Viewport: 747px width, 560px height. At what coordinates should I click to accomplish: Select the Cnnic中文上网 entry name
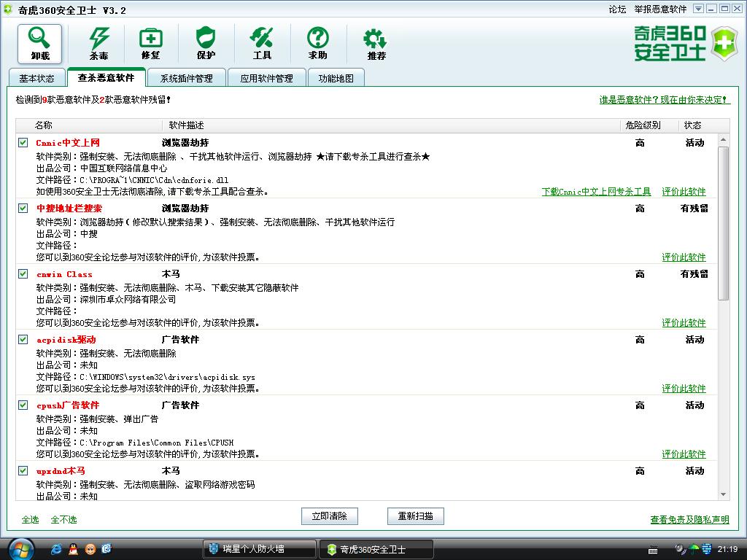tap(68, 143)
